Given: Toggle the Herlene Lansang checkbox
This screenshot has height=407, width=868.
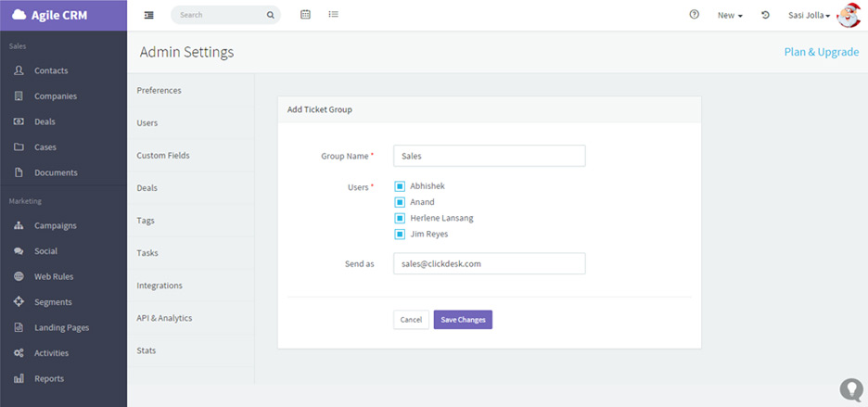Looking at the screenshot, I should point(400,218).
